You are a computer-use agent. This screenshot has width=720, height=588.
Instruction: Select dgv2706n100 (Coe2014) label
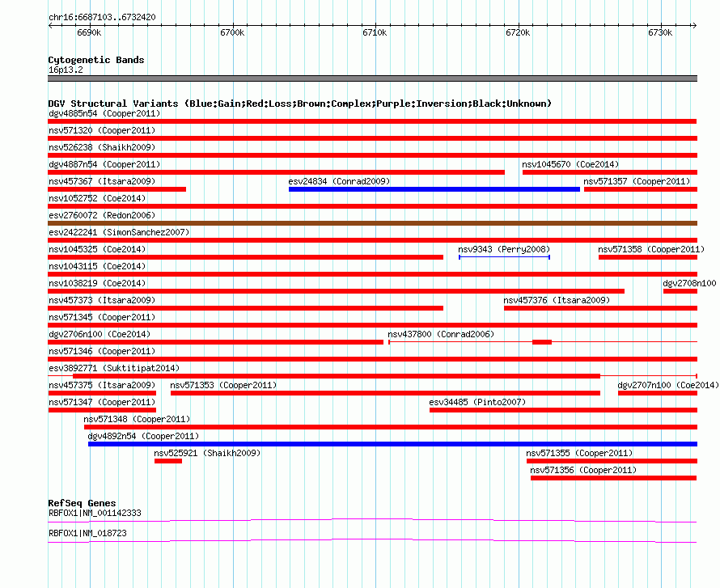100,334
